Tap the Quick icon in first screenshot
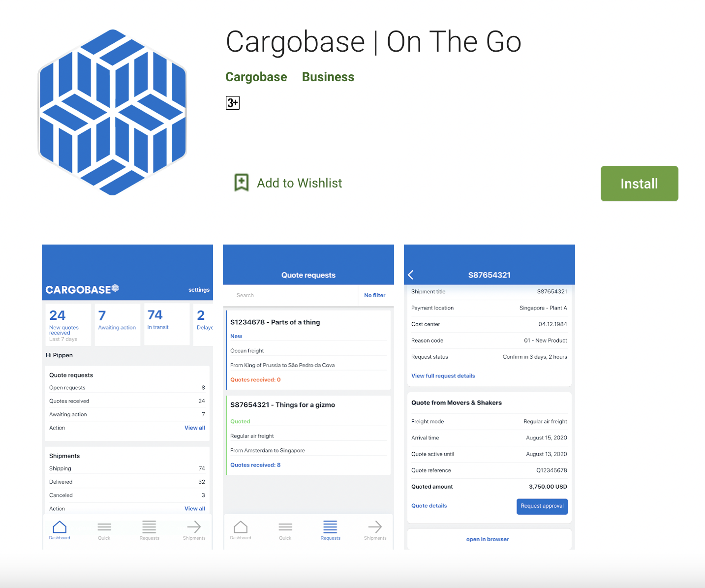 (x=104, y=527)
